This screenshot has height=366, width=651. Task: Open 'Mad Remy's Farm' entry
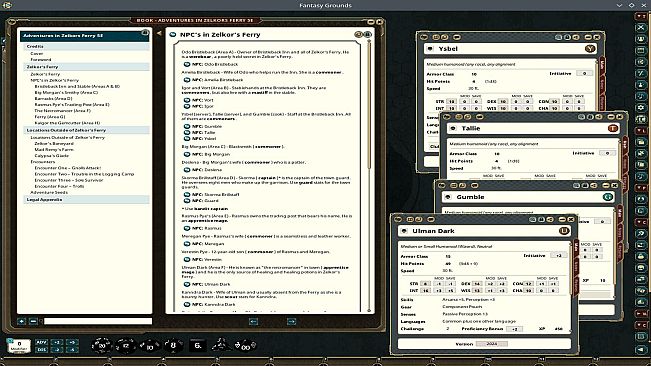(54, 149)
